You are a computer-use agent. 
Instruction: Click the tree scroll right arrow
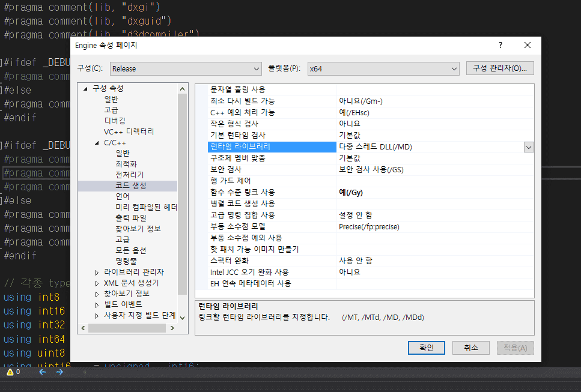coord(172,328)
